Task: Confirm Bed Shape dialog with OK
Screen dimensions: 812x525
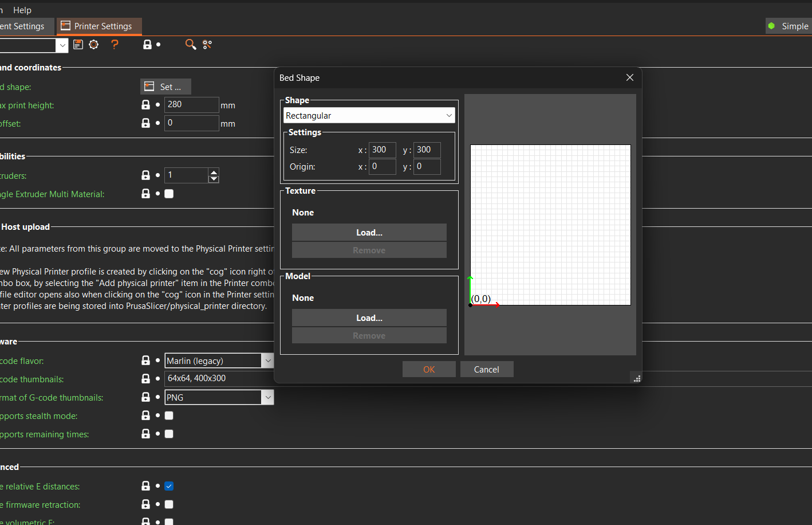Action: (x=429, y=369)
